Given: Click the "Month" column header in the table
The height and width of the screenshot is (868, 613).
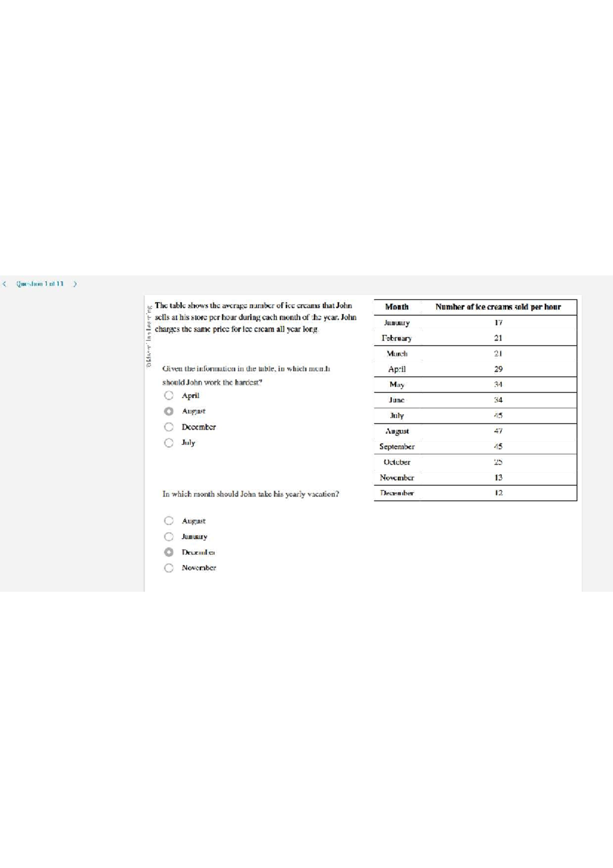Looking at the screenshot, I should tap(397, 307).
